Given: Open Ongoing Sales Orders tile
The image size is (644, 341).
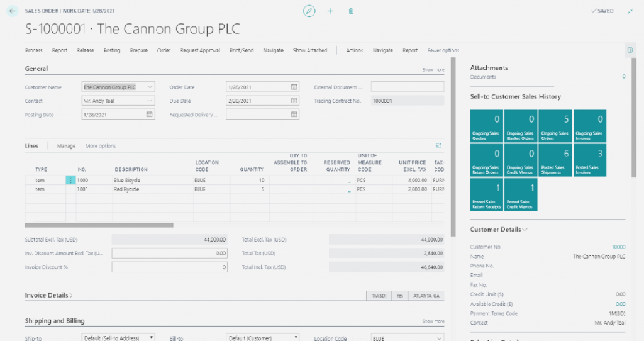Looking at the screenshot, I should pos(555,126).
